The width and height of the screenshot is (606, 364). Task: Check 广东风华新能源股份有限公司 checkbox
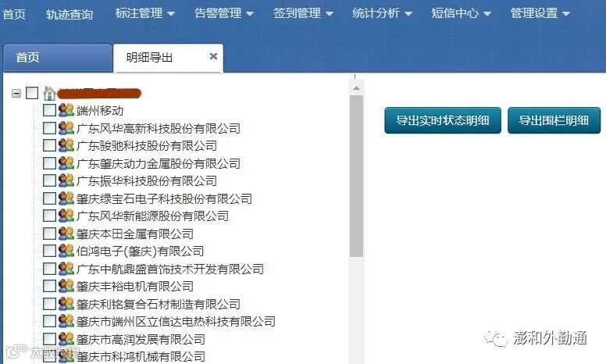coord(49,216)
